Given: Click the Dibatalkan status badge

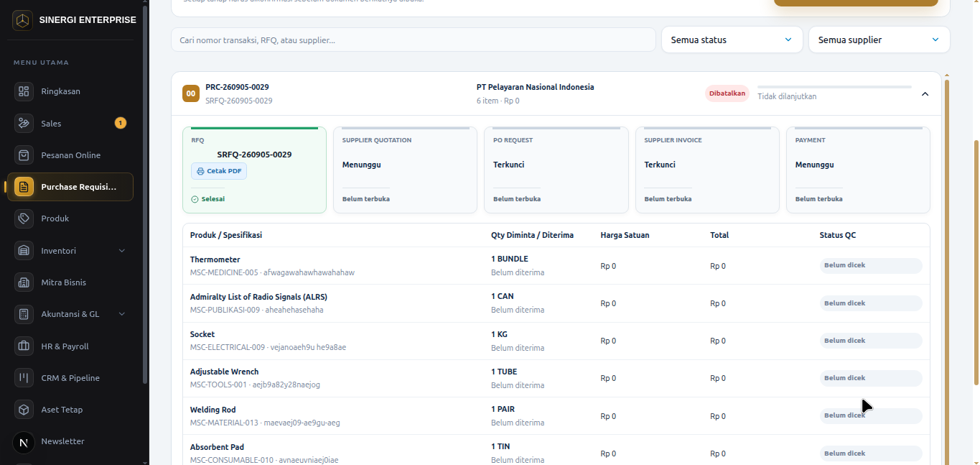Looking at the screenshot, I should [x=727, y=93].
